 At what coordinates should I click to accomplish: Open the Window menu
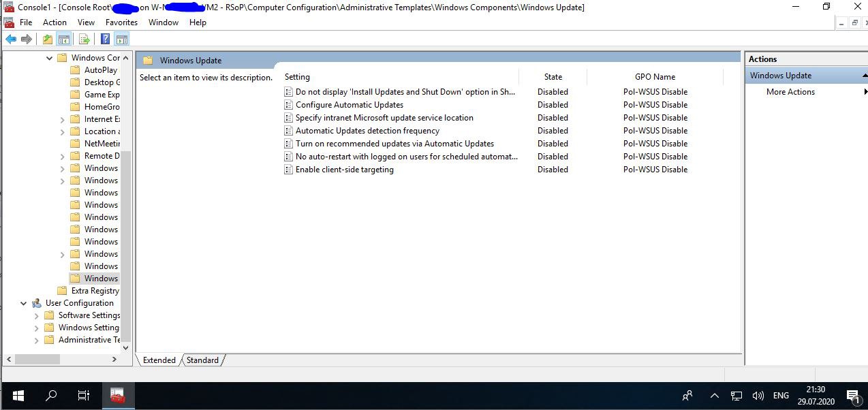164,22
